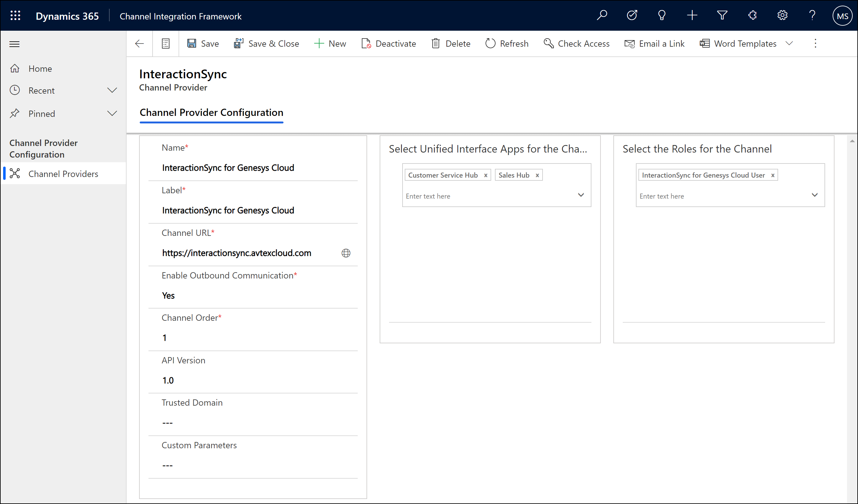Screen dimensions: 858x504
Task: Open the task flow checkmark icon
Action: click(x=632, y=15)
